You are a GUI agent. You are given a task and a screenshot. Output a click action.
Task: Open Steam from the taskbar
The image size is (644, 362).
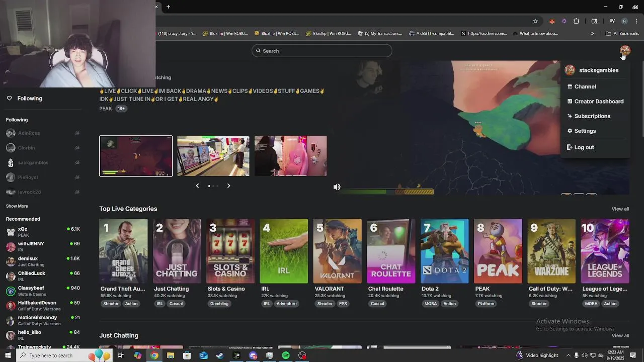tap(220, 355)
